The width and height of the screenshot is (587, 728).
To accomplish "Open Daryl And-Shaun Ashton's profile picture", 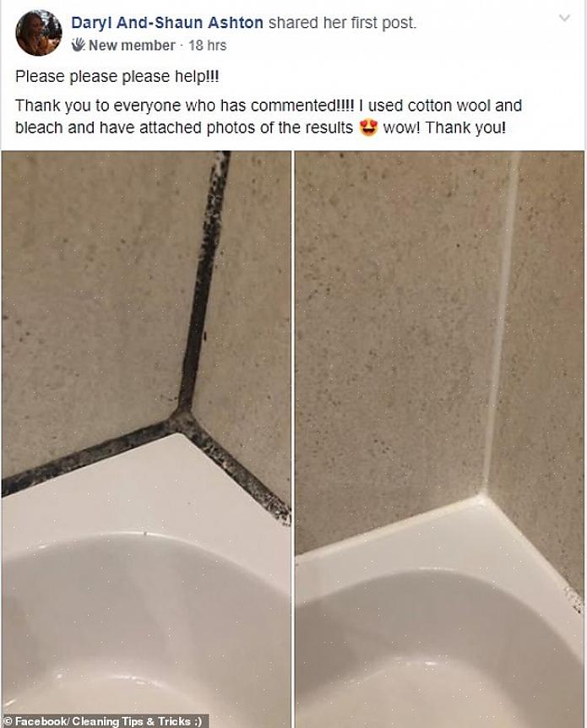I will (39, 33).
